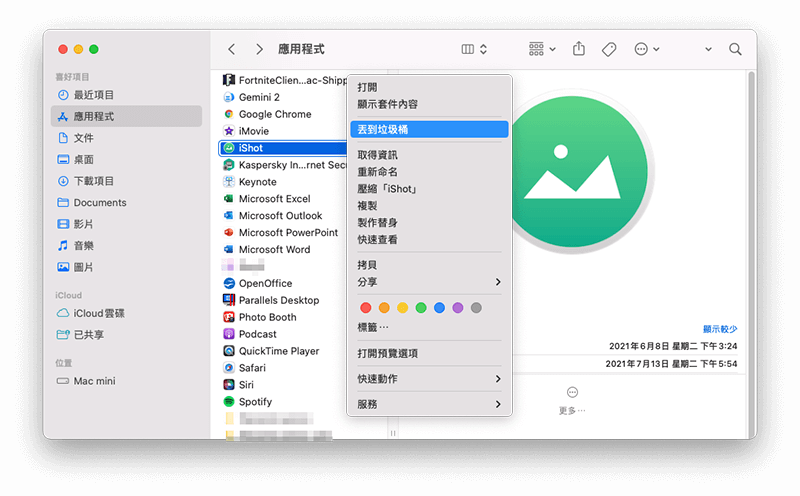Select the OpenOffice app icon
This screenshot has width=800, height=496.
tap(229, 283)
